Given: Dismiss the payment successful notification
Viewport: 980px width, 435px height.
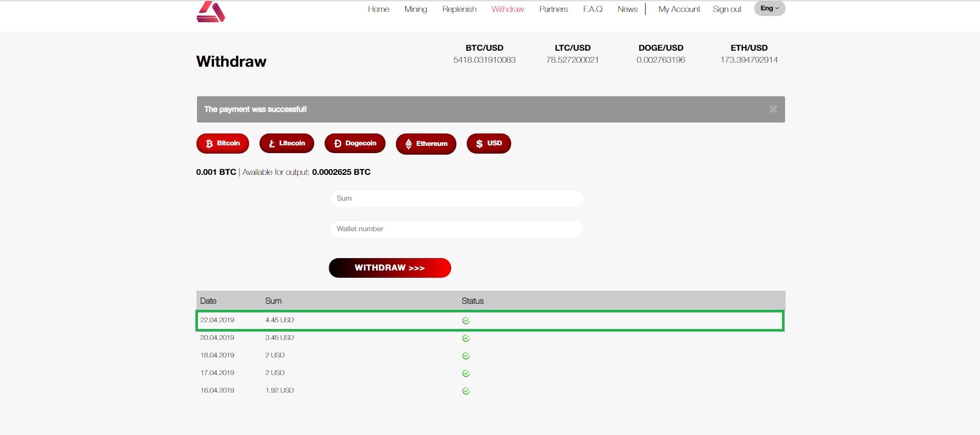Looking at the screenshot, I should 773,109.
